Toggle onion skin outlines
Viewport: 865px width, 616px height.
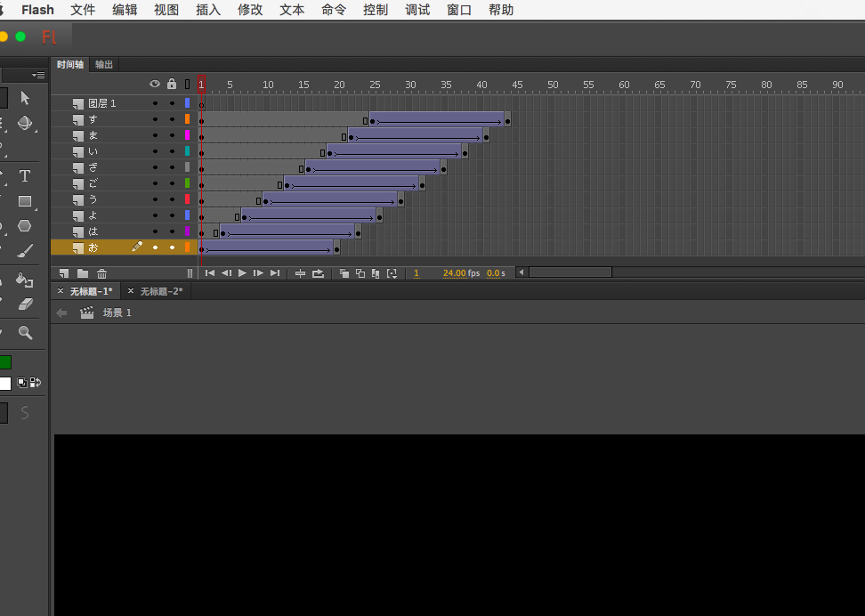click(x=360, y=273)
